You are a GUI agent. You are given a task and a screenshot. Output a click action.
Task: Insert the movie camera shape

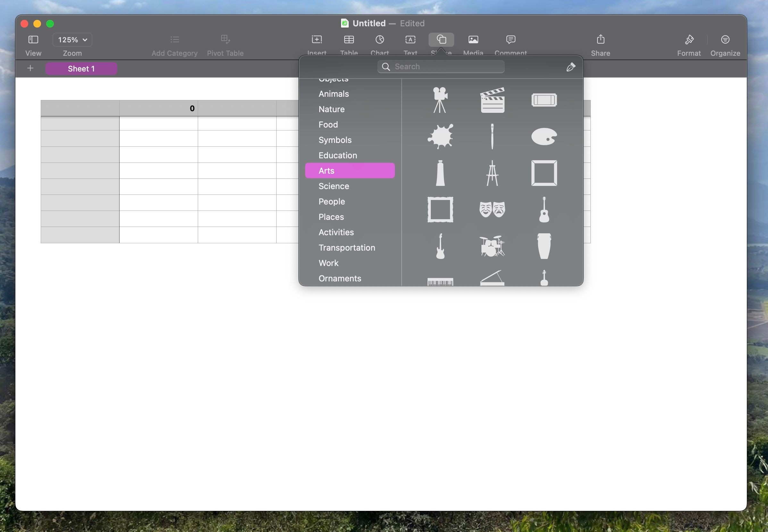(440, 100)
